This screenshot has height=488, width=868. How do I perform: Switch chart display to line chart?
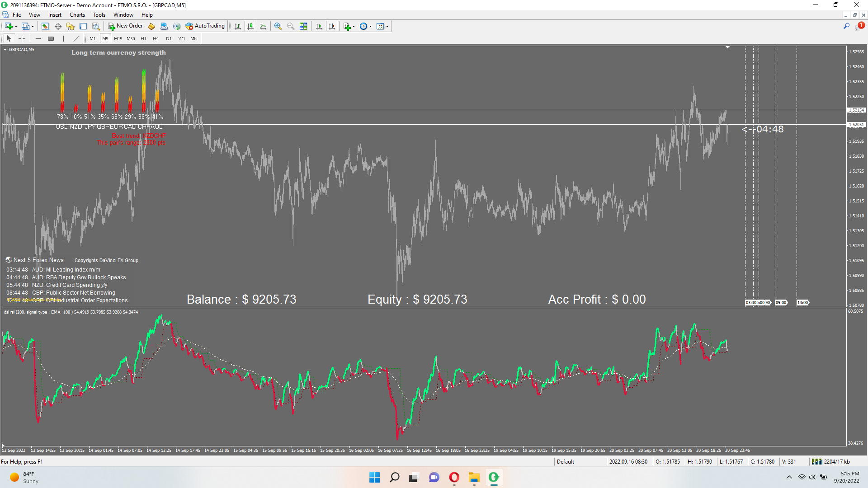tap(263, 26)
